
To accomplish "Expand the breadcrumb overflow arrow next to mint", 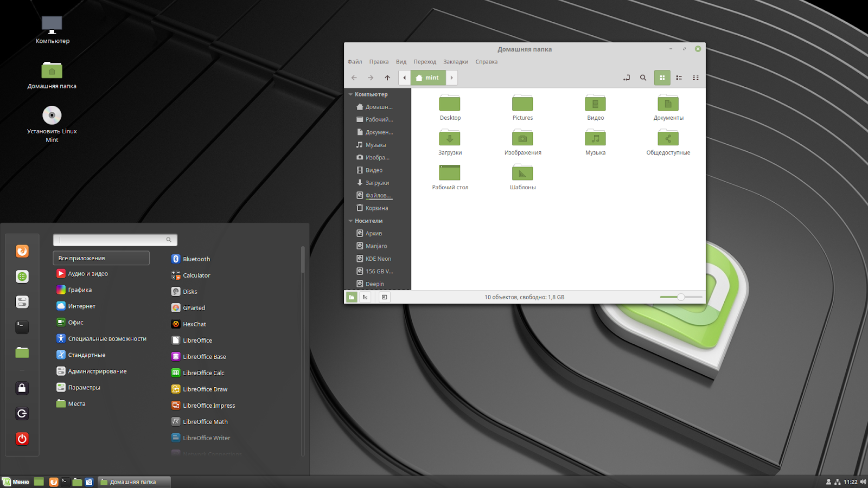I will (451, 78).
